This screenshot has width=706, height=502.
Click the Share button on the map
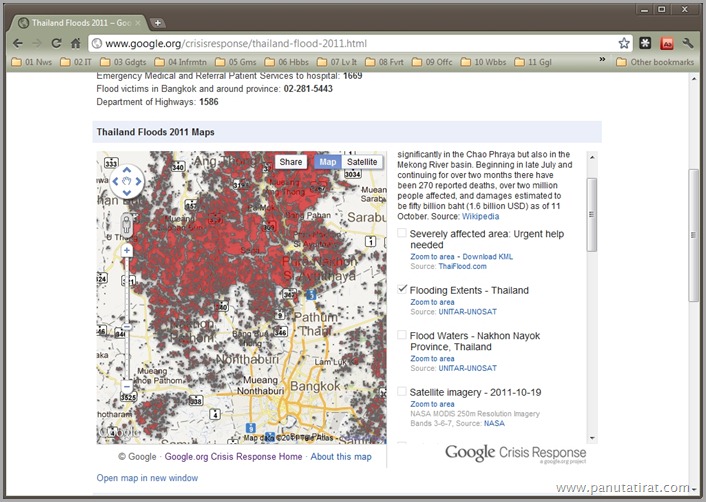[291, 162]
